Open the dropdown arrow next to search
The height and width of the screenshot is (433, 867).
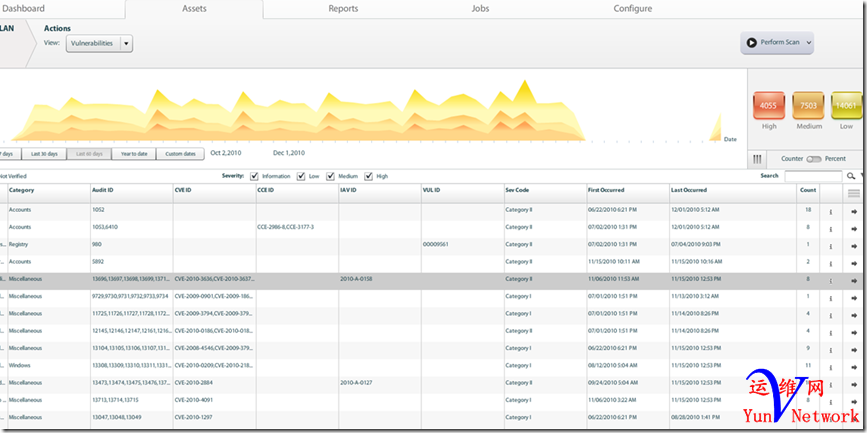pyautogui.click(x=862, y=176)
